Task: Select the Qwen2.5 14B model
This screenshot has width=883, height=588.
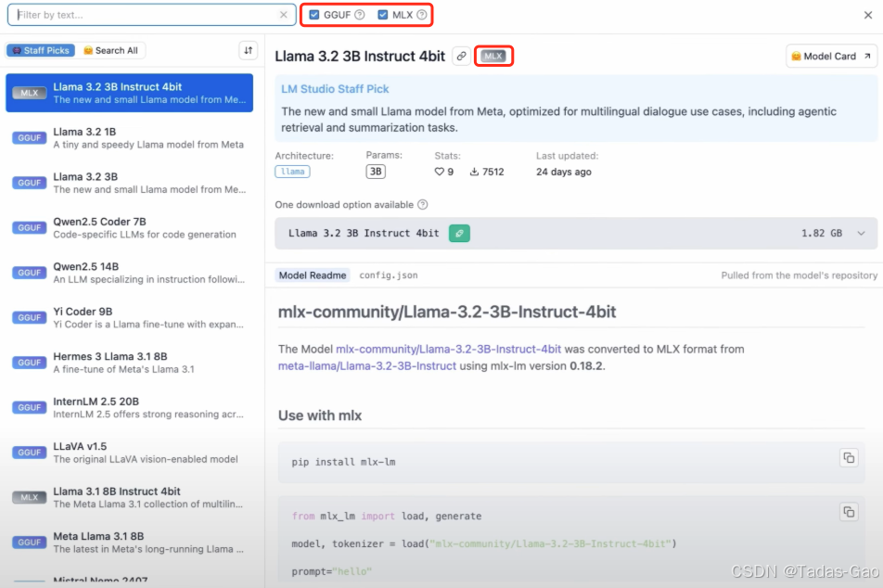Action: 130,273
